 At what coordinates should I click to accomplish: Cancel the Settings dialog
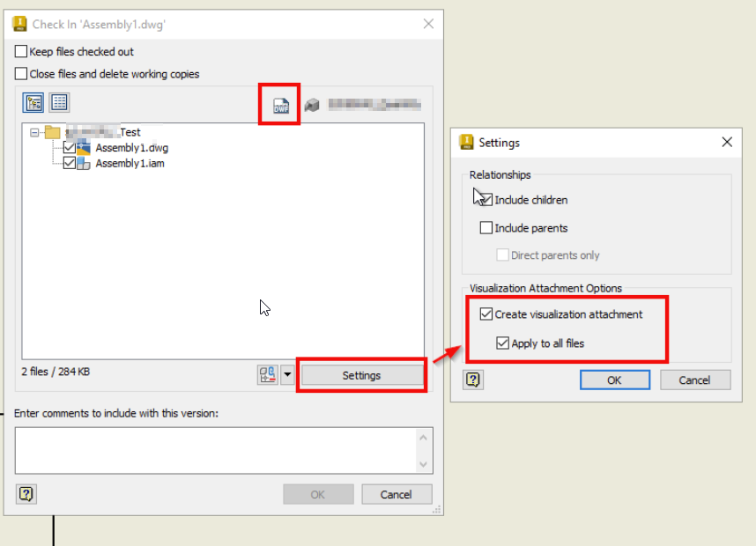pos(695,380)
